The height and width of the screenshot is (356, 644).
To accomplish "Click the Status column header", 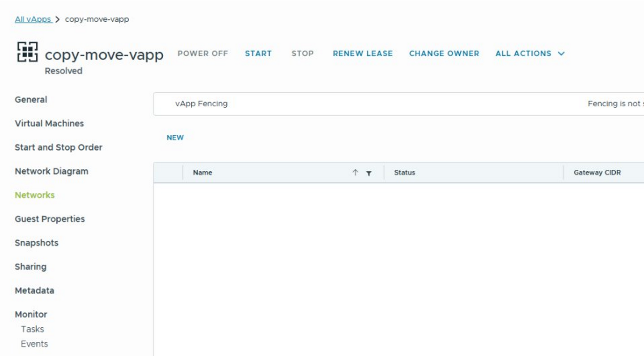I will [x=404, y=172].
